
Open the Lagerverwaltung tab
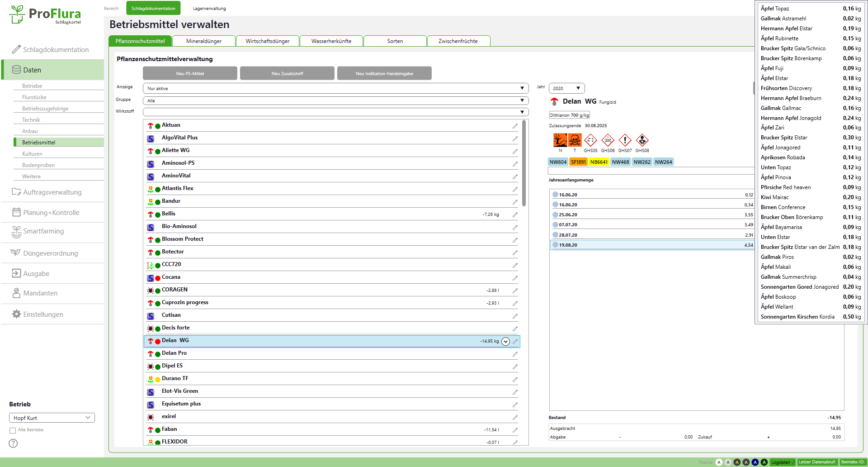(x=209, y=8)
